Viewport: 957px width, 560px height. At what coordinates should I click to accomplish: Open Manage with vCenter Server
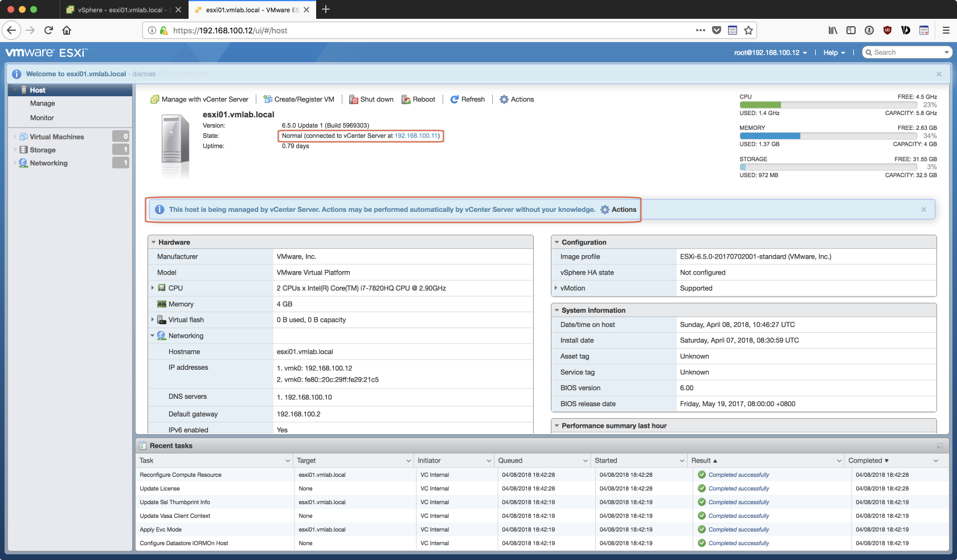199,100
